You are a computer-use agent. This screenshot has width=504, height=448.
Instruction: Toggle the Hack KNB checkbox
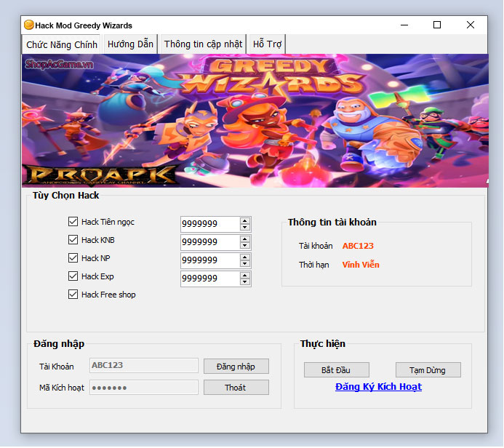pyautogui.click(x=73, y=240)
